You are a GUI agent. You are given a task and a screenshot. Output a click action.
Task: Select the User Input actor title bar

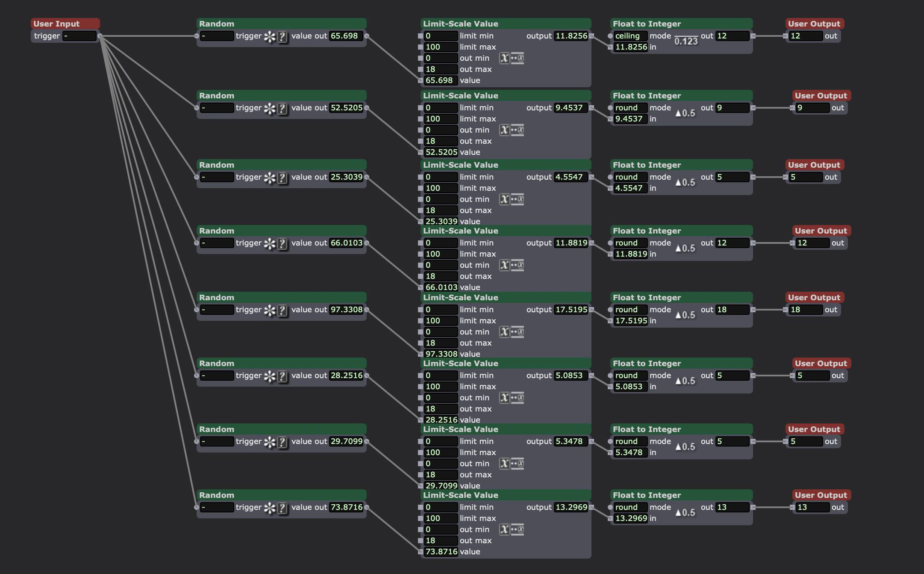click(x=65, y=24)
